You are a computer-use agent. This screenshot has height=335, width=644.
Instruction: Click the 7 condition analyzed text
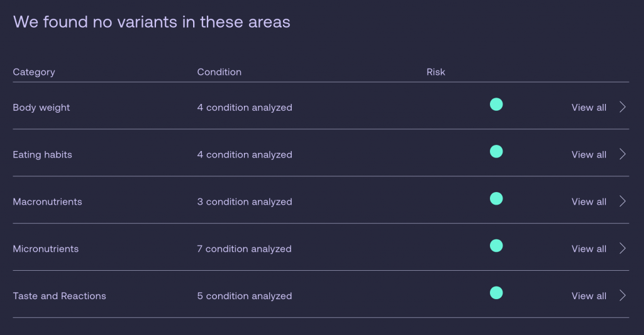pyautogui.click(x=244, y=249)
